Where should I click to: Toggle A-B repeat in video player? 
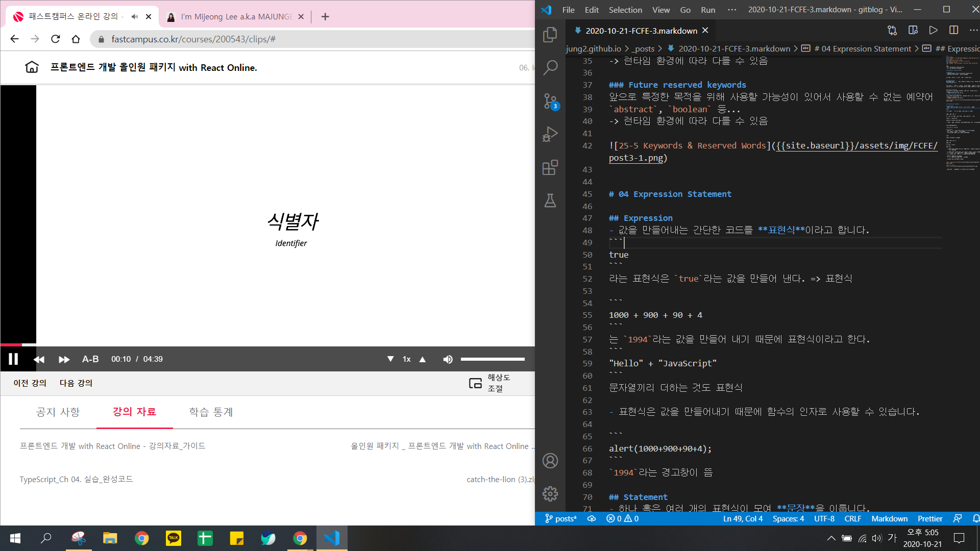pos(90,359)
